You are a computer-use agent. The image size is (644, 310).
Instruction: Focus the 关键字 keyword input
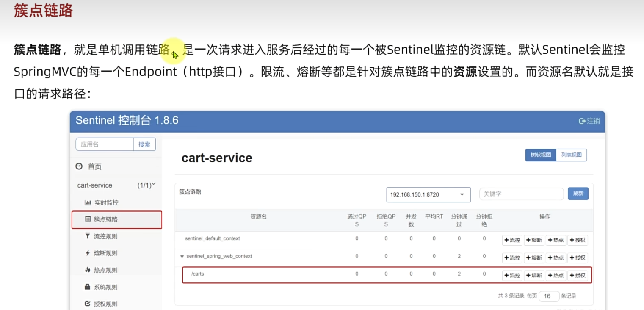point(521,194)
